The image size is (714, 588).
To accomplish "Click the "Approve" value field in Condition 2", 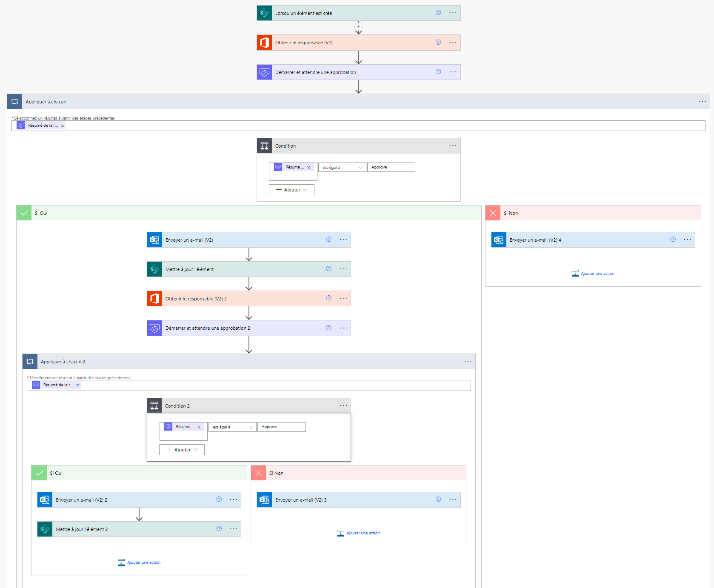I will [x=282, y=427].
